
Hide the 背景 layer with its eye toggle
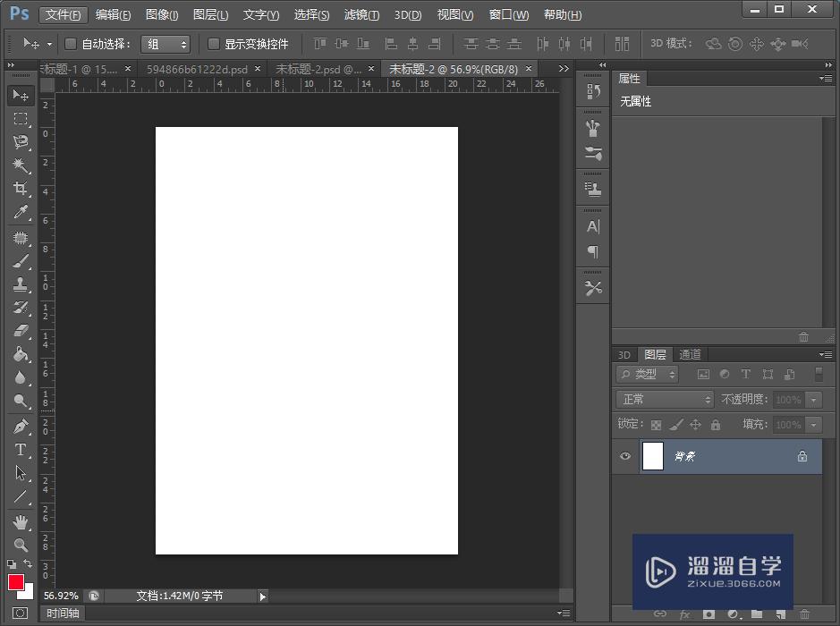[624, 457]
